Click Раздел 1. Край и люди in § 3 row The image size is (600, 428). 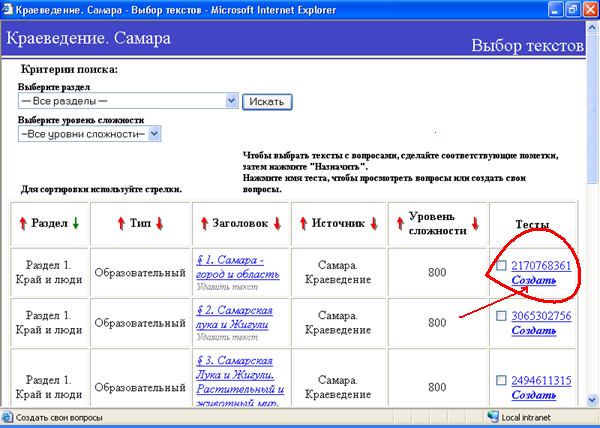point(49,387)
